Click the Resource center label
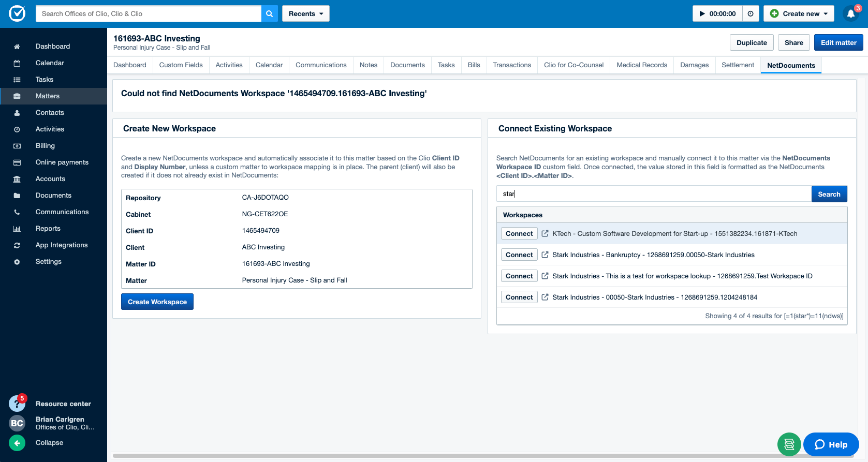Viewport: 868px width, 462px height. point(63,404)
